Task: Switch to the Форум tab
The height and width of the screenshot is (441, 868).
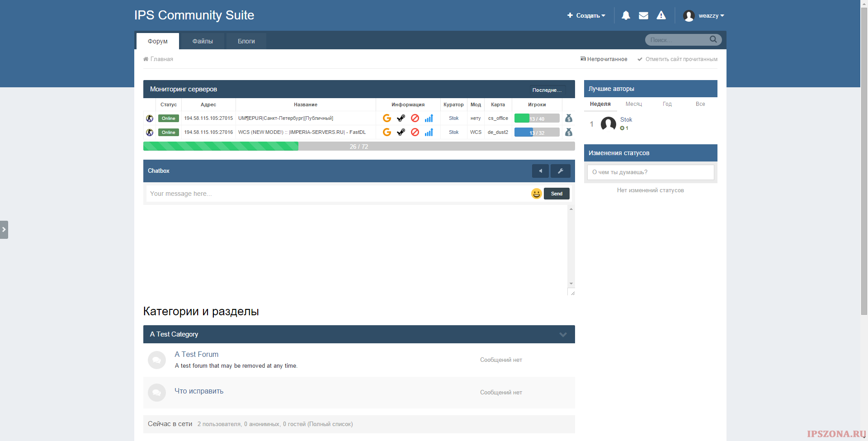Action: pos(158,41)
